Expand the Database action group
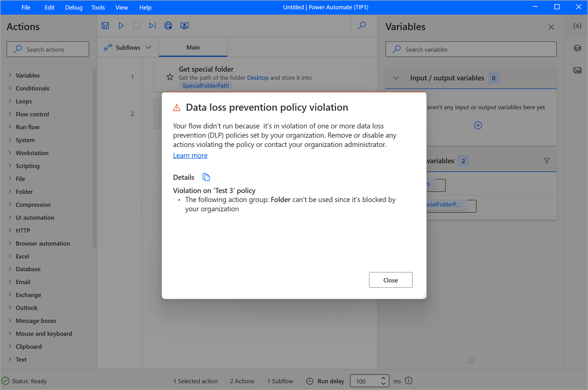The image size is (588, 390). pyautogui.click(x=10, y=269)
